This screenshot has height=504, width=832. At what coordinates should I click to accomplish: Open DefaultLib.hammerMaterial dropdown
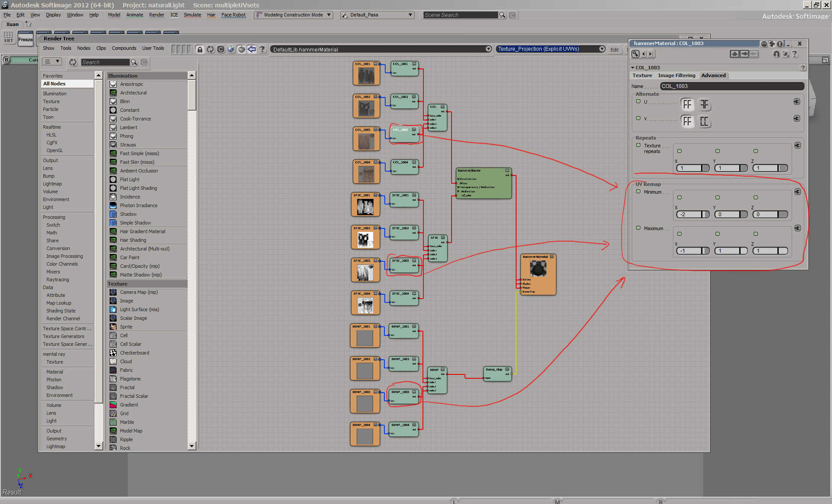point(488,49)
